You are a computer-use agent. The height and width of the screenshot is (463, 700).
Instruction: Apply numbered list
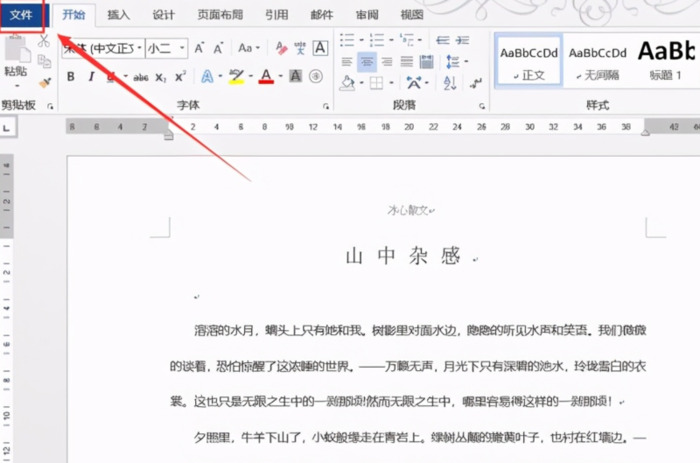[377, 40]
